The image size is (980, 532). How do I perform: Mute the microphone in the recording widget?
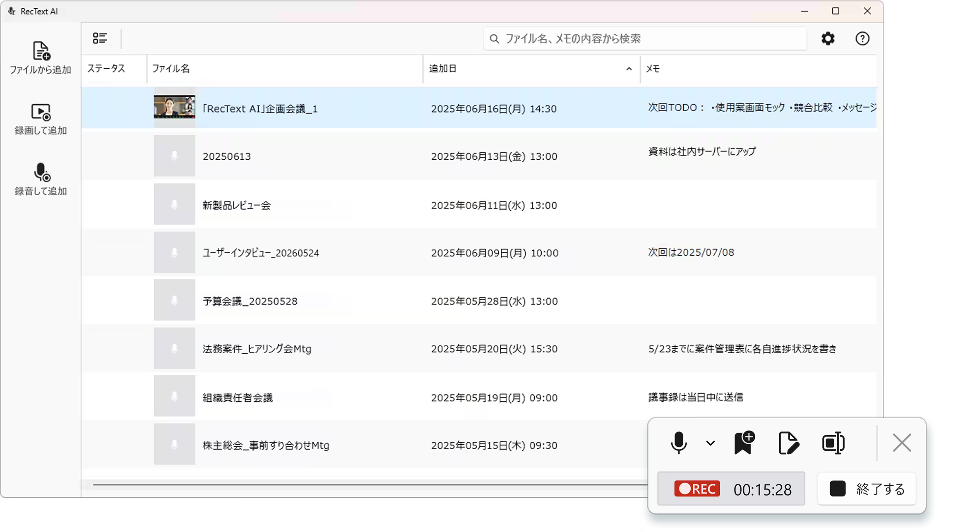pos(679,443)
